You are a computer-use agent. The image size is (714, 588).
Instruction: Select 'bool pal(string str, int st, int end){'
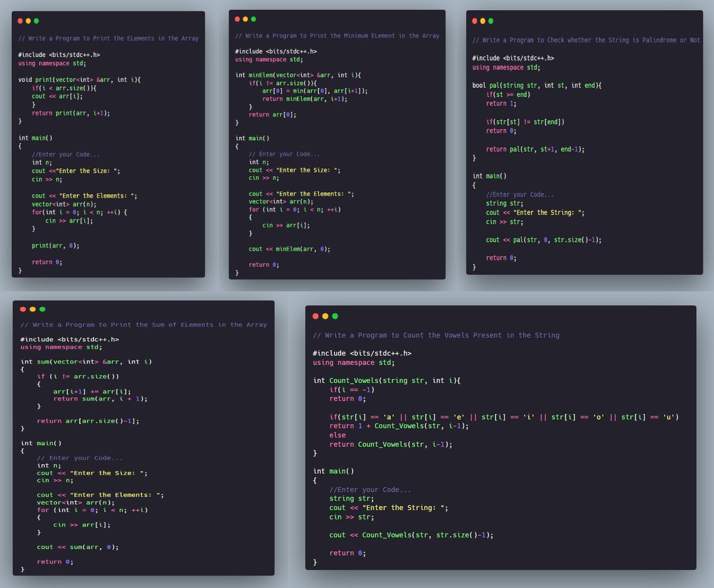(537, 86)
